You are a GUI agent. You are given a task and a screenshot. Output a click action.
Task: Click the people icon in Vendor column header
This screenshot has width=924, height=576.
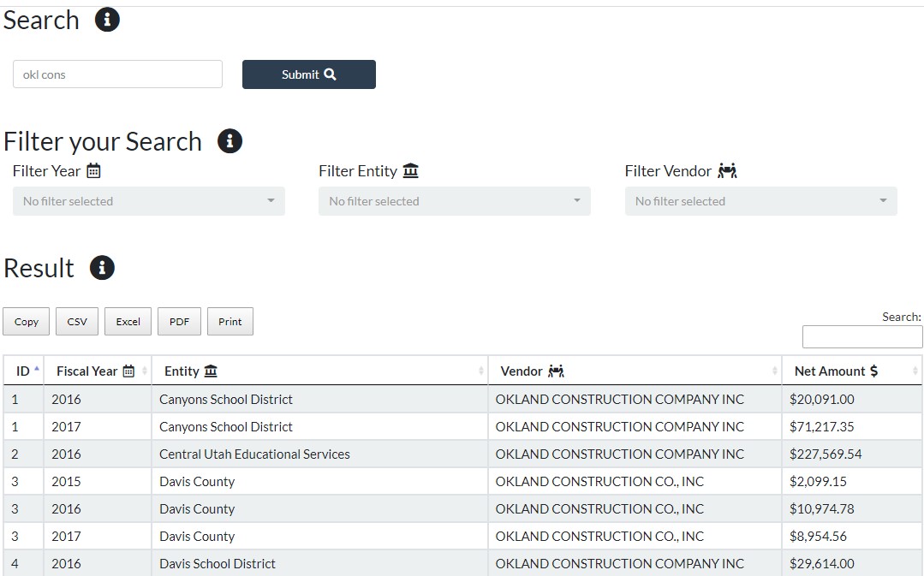point(556,371)
